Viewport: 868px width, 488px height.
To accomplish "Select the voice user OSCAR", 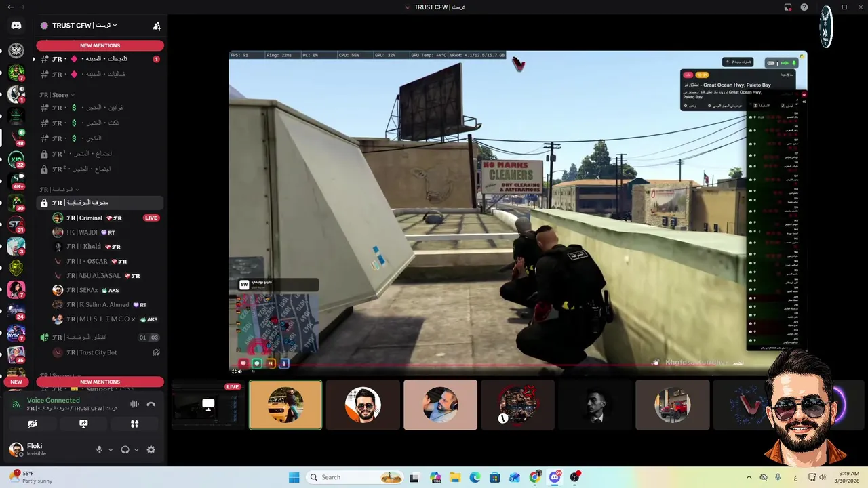I will [x=102, y=261].
